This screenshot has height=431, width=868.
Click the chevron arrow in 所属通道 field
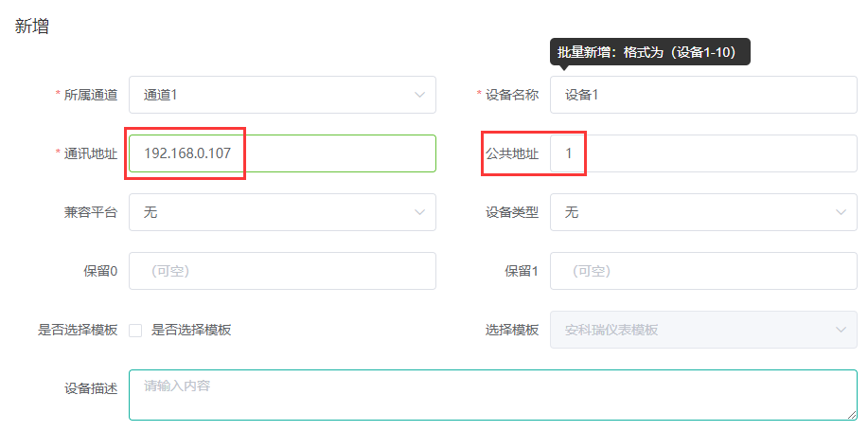419,95
